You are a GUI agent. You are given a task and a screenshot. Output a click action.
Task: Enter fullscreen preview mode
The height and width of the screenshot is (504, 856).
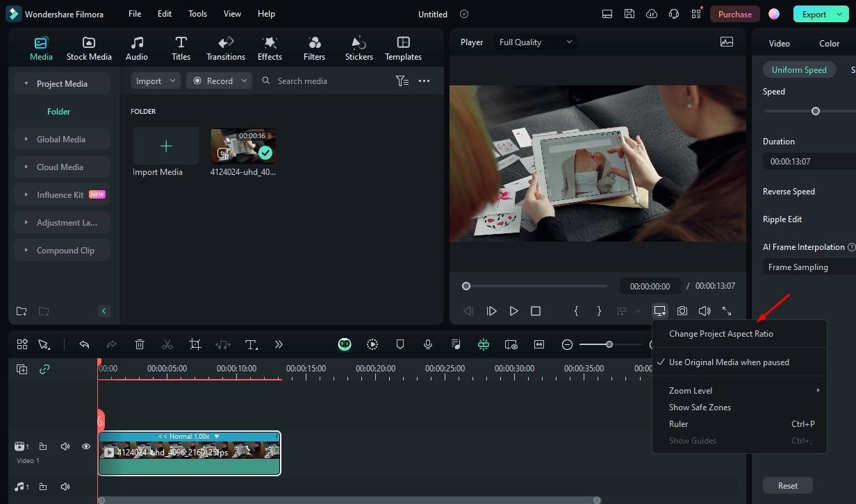click(x=727, y=312)
